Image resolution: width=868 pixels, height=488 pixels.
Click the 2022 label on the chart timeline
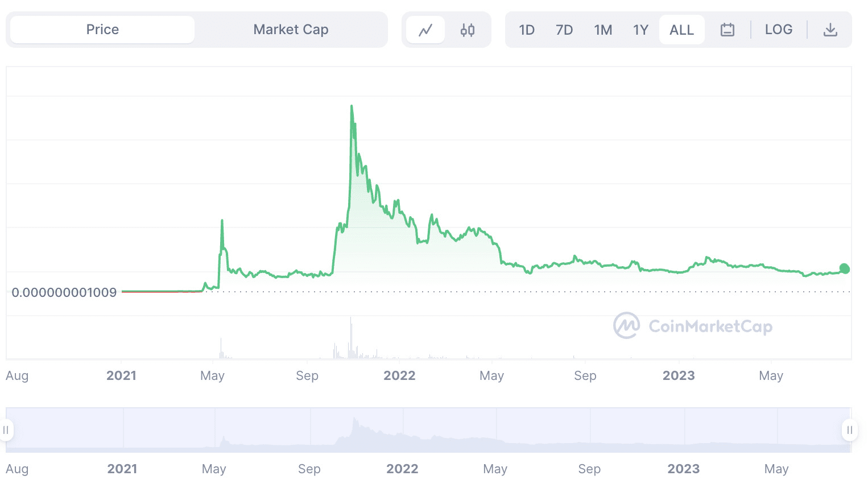(400, 375)
